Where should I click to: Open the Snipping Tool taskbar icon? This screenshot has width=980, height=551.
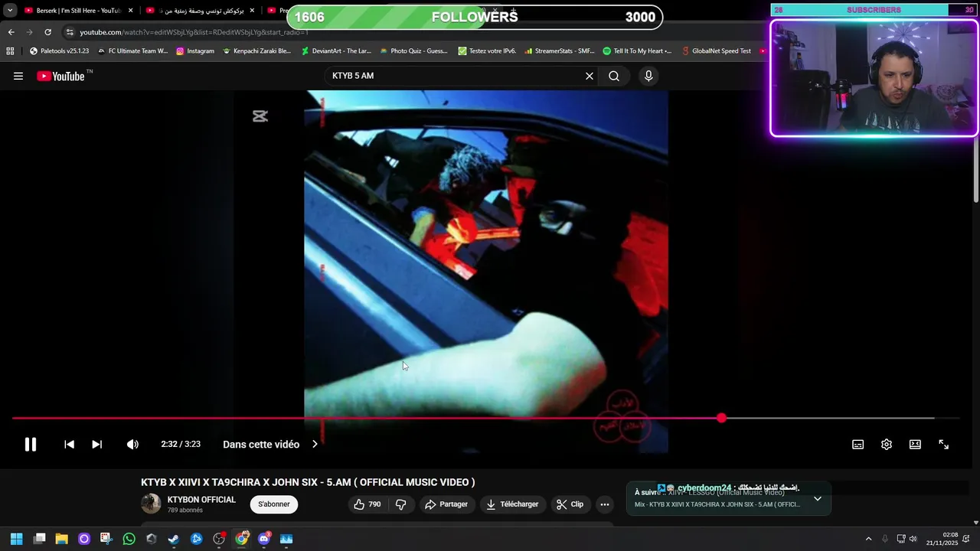[106, 539]
